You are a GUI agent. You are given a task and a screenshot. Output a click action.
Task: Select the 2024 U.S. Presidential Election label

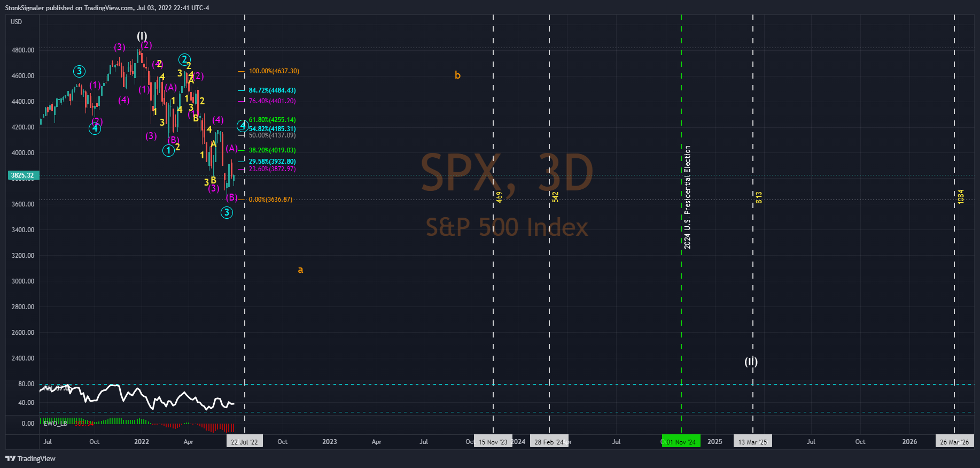(x=688, y=197)
